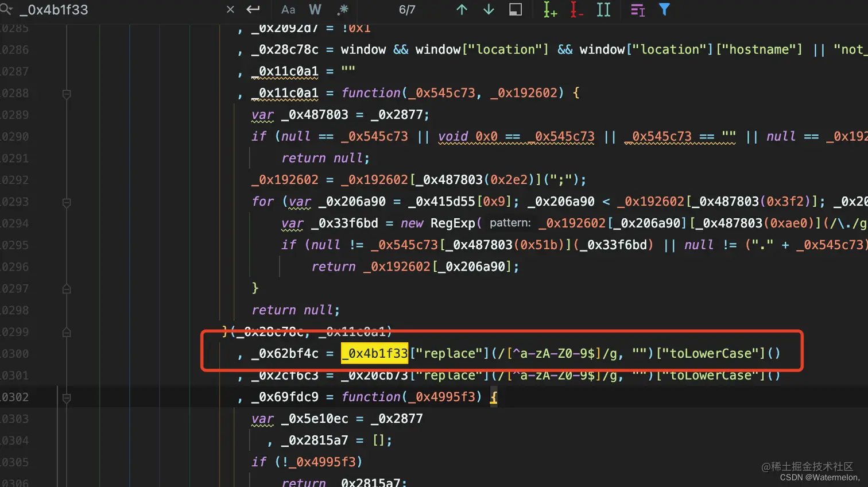Open search results in Find tool window
Viewport: 868px width, 487px height.
tap(516, 9)
